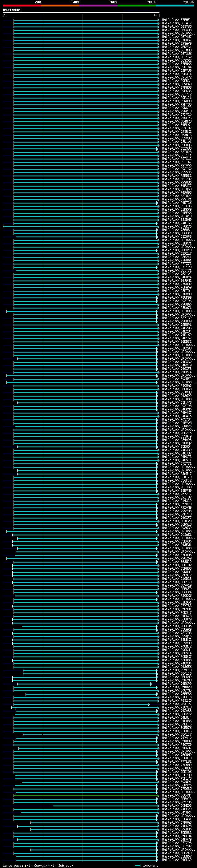Click the UniRef100_Q1HR74 label
The image size is (197, 868).
click(176, 372)
